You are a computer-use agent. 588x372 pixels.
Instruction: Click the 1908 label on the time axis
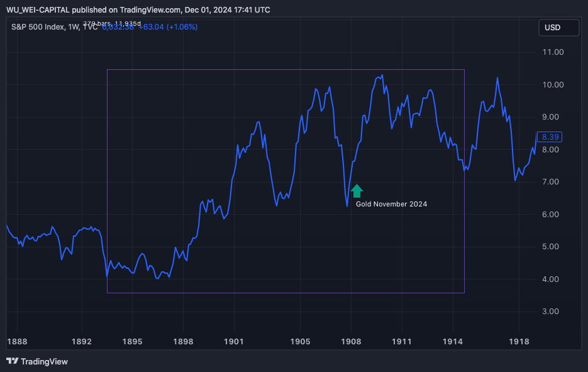pyautogui.click(x=351, y=342)
